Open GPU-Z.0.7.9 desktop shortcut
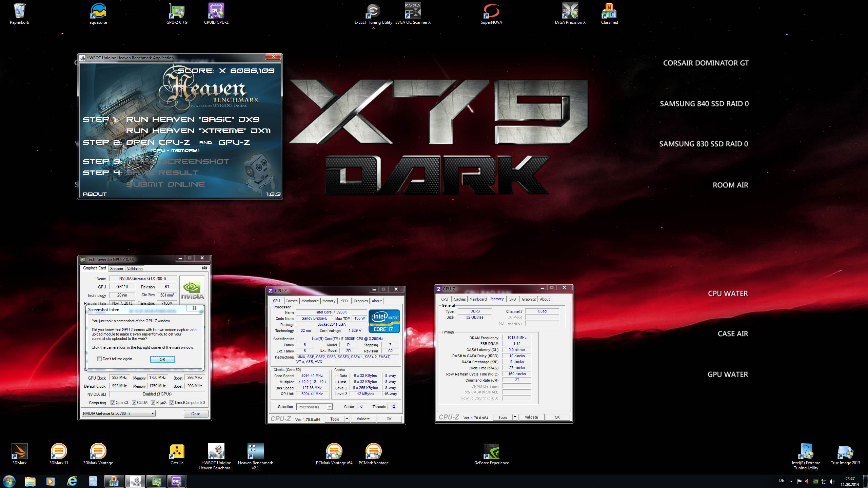The width and height of the screenshot is (868, 488). 177,14
